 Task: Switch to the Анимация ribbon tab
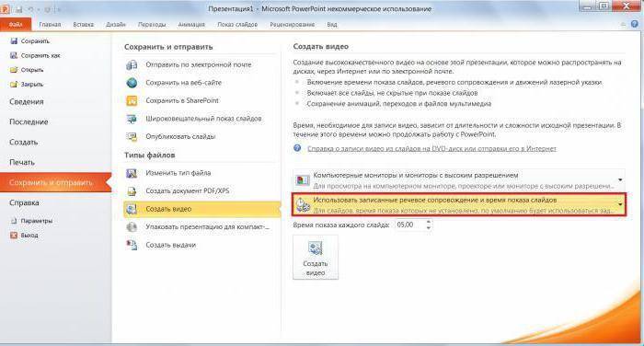point(191,25)
